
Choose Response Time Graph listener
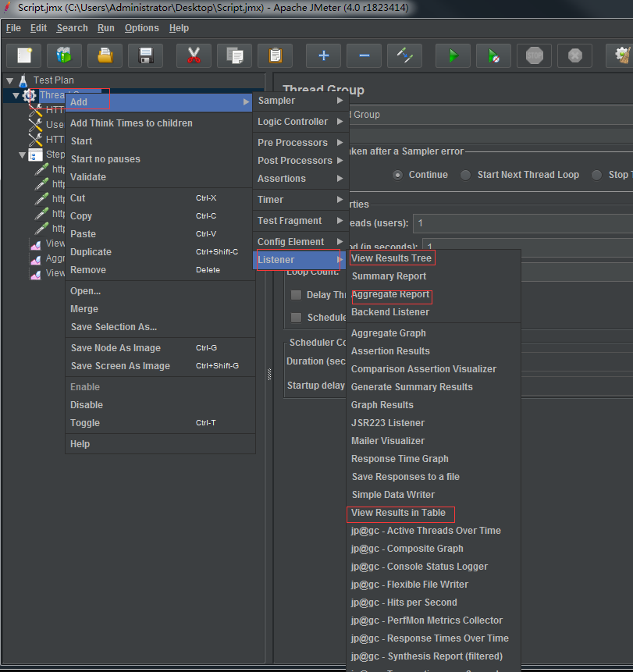pos(434,459)
